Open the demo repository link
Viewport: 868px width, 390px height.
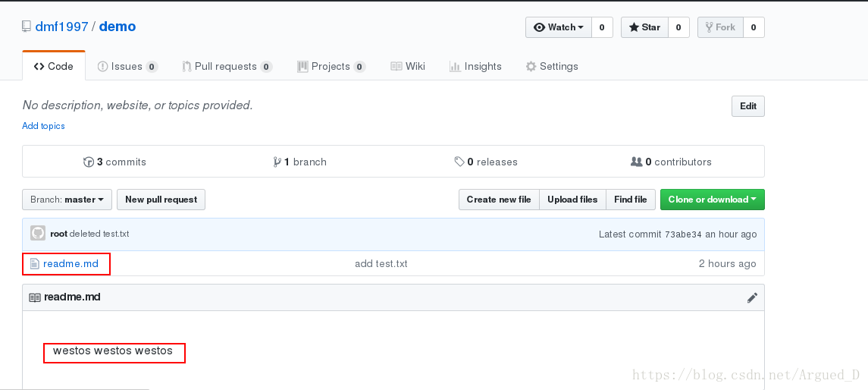pyautogui.click(x=118, y=26)
